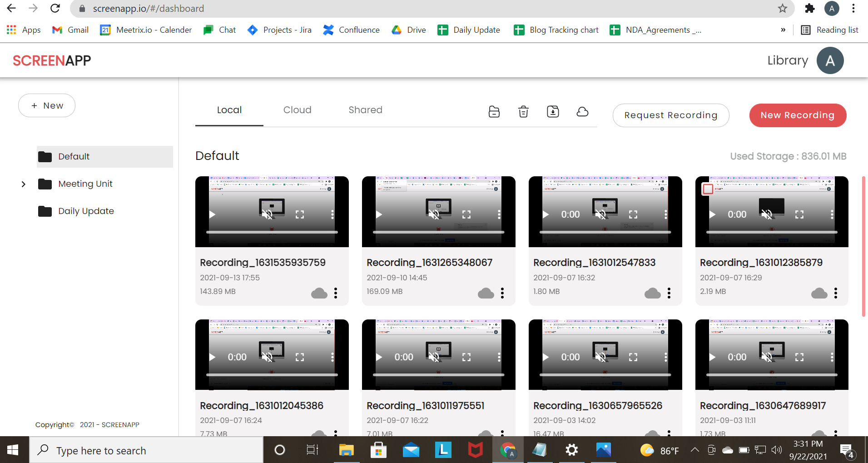Open options menu for Recording_1631012547833 card
The width and height of the screenshot is (868, 463).
pyautogui.click(x=669, y=293)
